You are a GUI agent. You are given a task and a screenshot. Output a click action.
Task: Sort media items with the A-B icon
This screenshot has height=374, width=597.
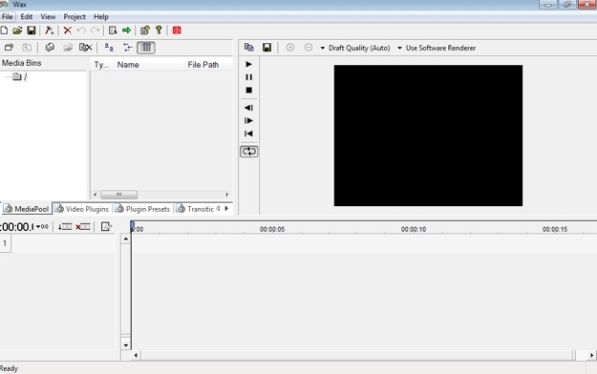pos(109,48)
